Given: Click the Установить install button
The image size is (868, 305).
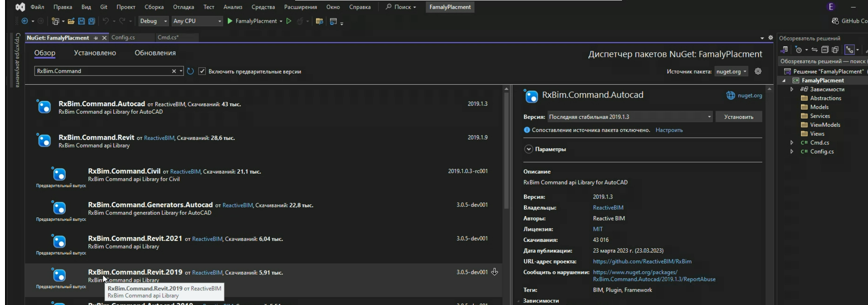Looking at the screenshot, I should click(x=738, y=117).
